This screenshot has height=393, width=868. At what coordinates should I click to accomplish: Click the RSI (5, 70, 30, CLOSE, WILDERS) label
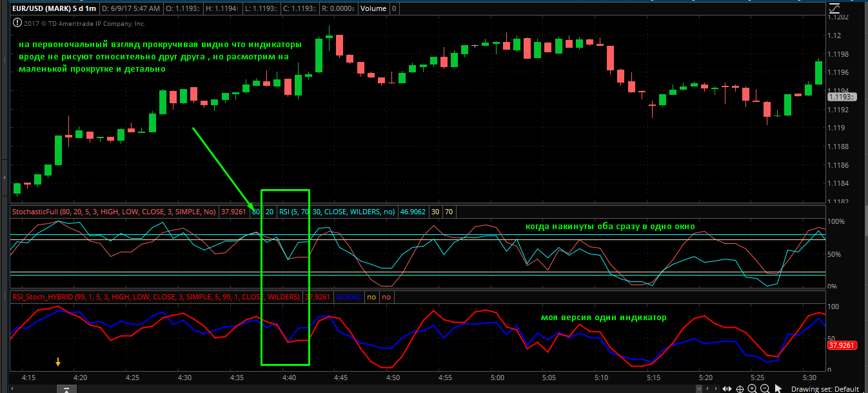click(337, 211)
